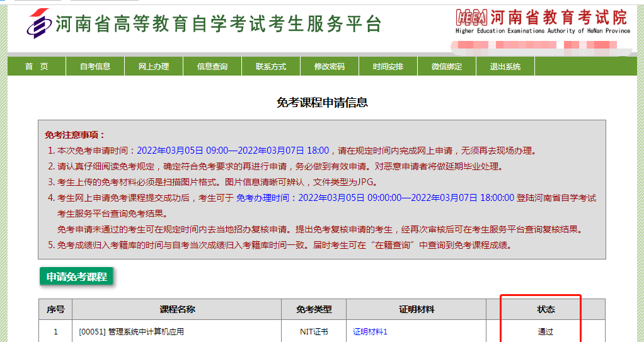Open the 自考信息 menu
644x342 pixels.
pyautogui.click(x=95, y=67)
